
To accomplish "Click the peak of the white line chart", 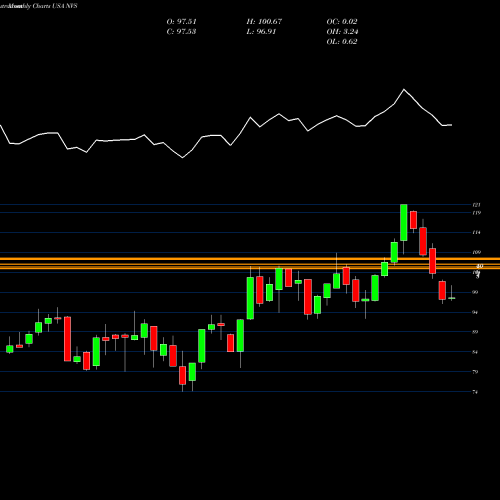I will [404, 89].
